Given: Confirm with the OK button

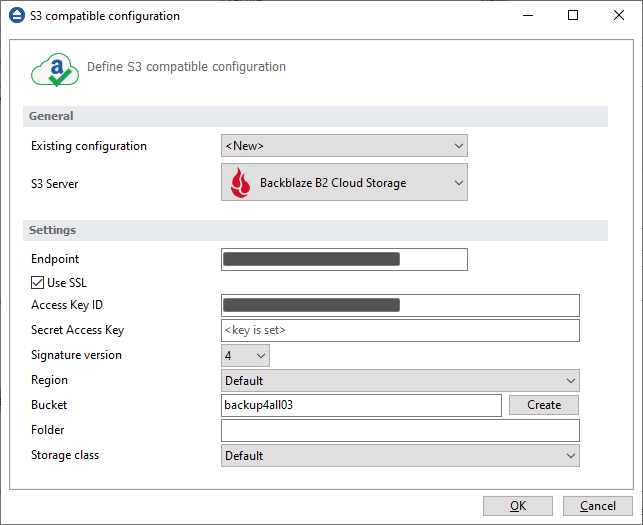Looking at the screenshot, I should point(517,506).
